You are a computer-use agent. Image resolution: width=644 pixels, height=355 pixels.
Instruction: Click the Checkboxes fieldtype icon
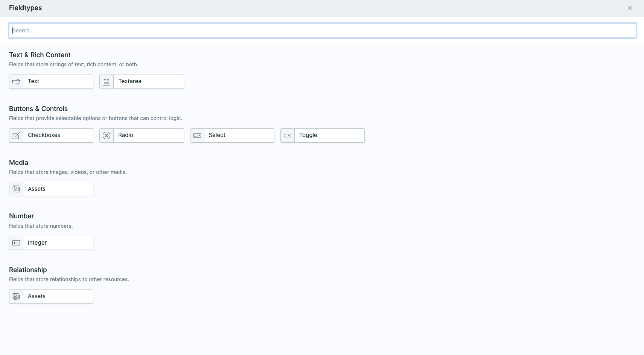(16, 136)
